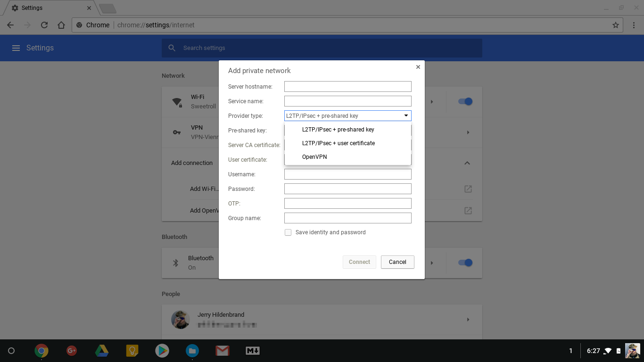Open a new tab
The image size is (644, 362).
[x=108, y=8]
